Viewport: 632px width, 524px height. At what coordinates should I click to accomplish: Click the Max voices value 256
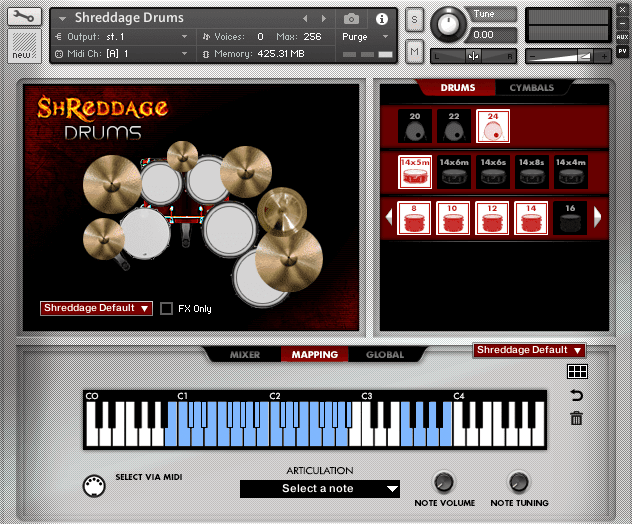(312, 37)
